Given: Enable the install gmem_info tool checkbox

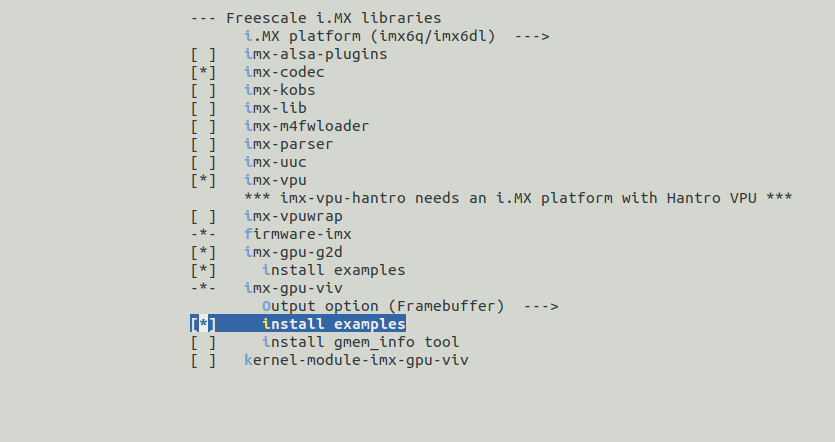Looking at the screenshot, I should (x=203, y=342).
